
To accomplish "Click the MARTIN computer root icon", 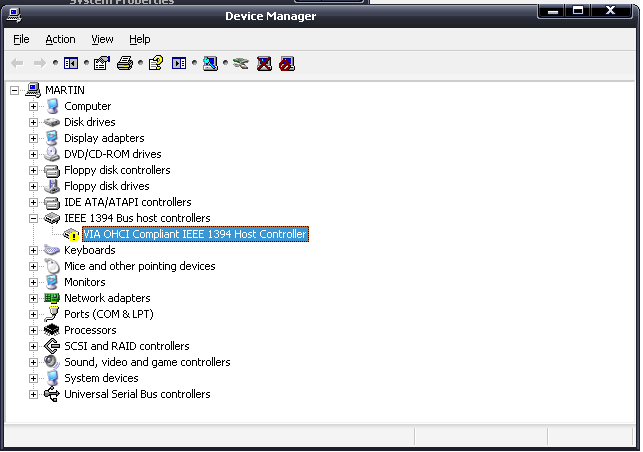I will pyautogui.click(x=33, y=90).
